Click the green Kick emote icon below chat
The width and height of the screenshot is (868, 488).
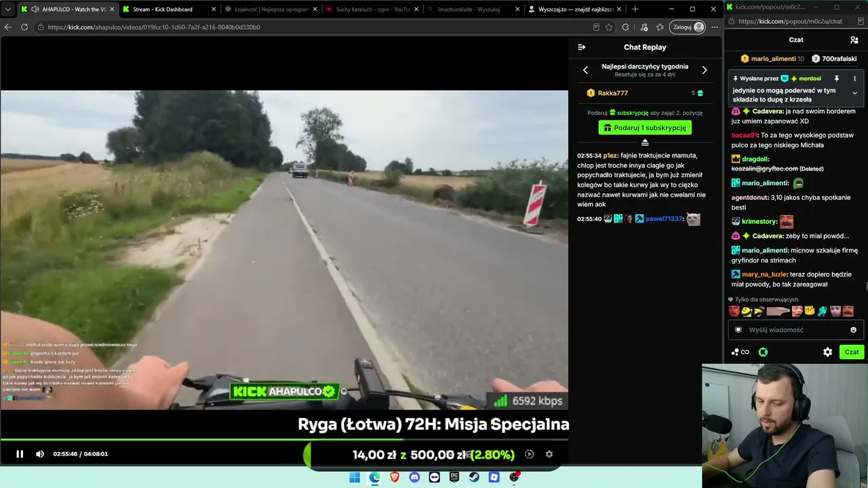[763, 352]
